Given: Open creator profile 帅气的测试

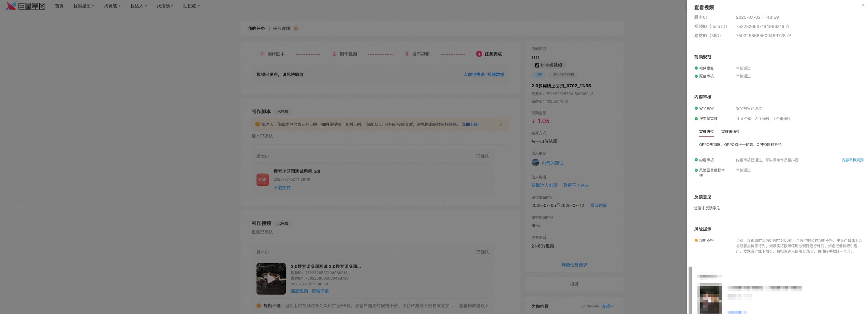Looking at the screenshot, I should (553, 163).
